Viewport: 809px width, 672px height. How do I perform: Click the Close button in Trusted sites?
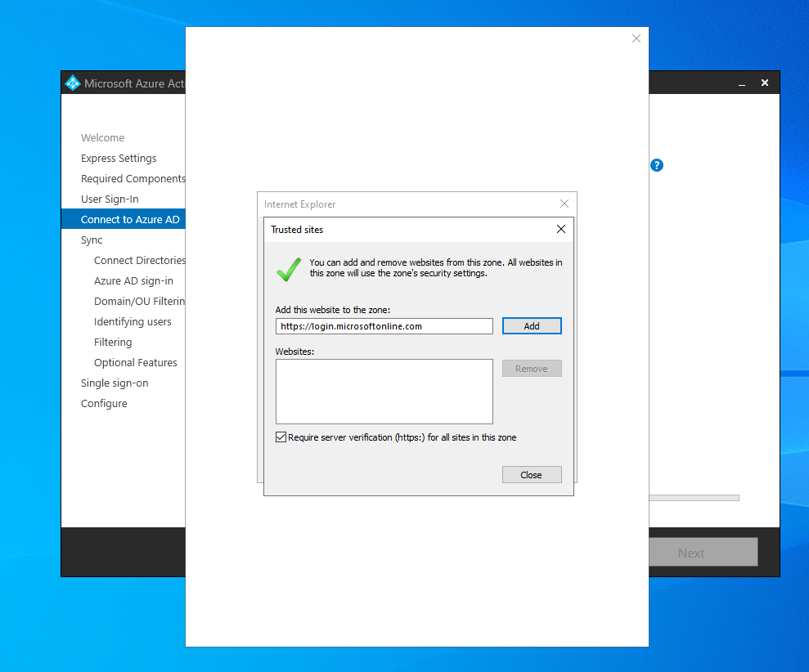(532, 474)
